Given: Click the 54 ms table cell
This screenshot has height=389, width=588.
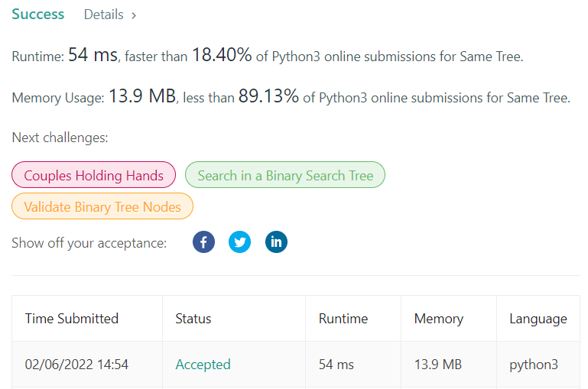Looking at the screenshot, I should (336, 365).
